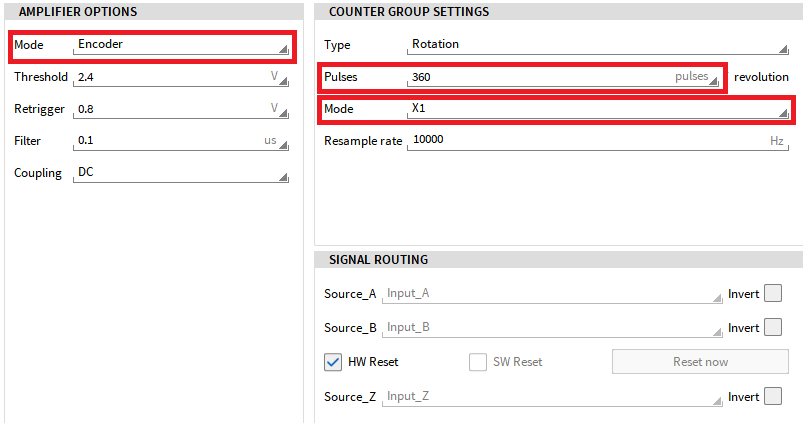
Task: Click the Resample rate field showing 10000
Action: (597, 141)
